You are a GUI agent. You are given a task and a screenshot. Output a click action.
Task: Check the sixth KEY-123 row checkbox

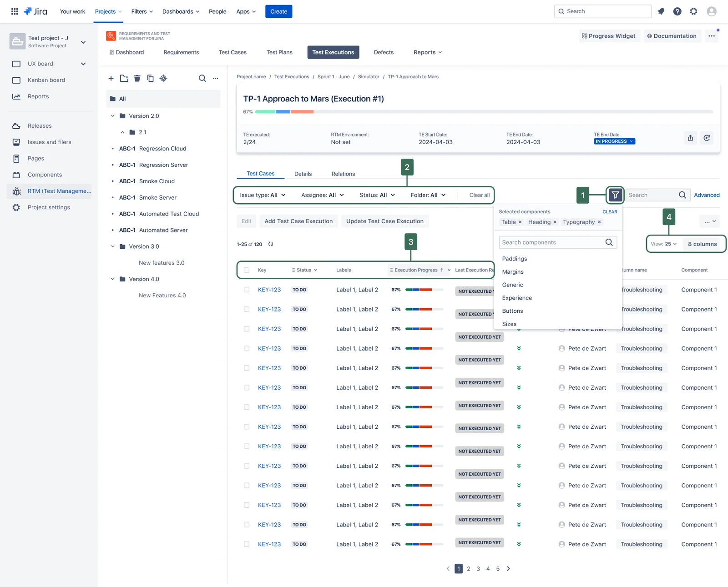(x=247, y=387)
